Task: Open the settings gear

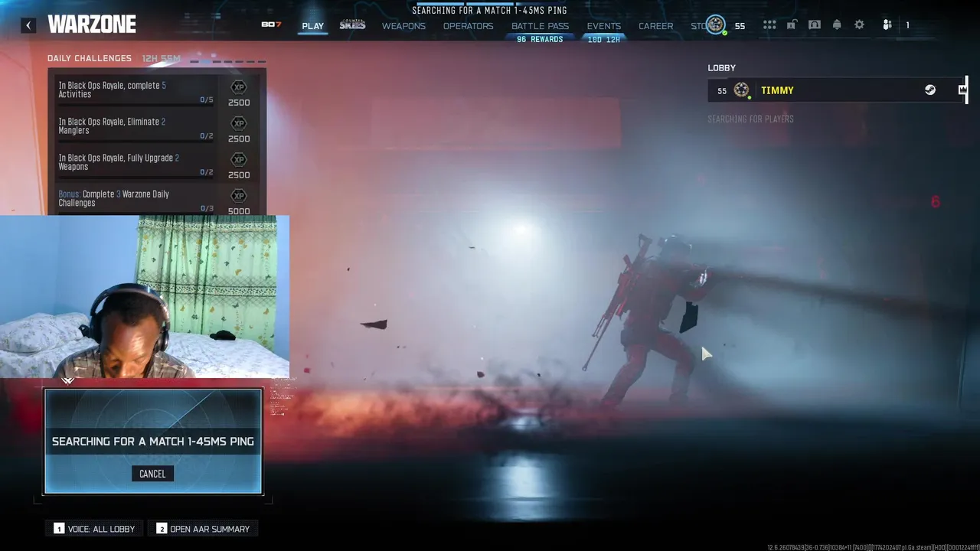Action: 859,25
